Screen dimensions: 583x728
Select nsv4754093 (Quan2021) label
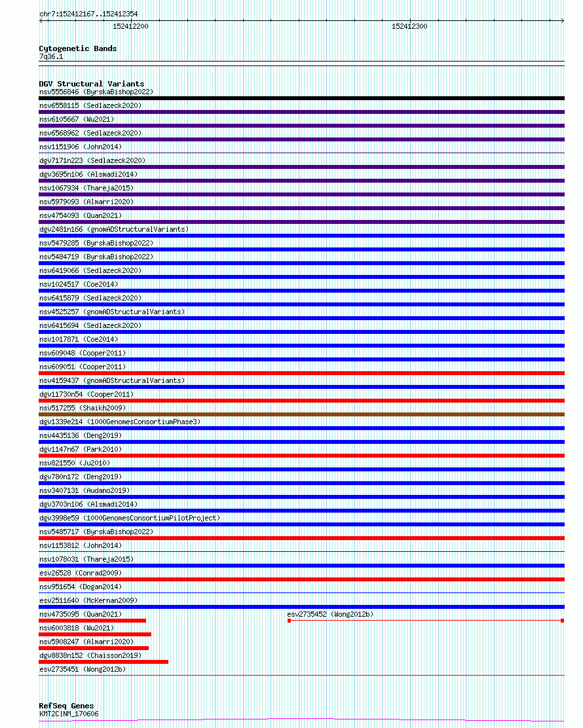pyautogui.click(x=81, y=216)
